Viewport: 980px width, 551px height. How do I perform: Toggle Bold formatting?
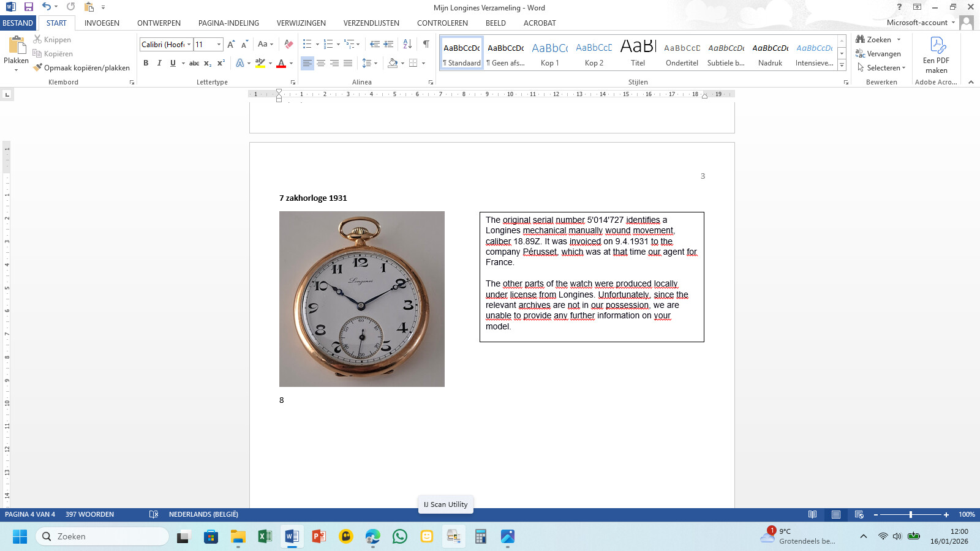click(x=146, y=63)
